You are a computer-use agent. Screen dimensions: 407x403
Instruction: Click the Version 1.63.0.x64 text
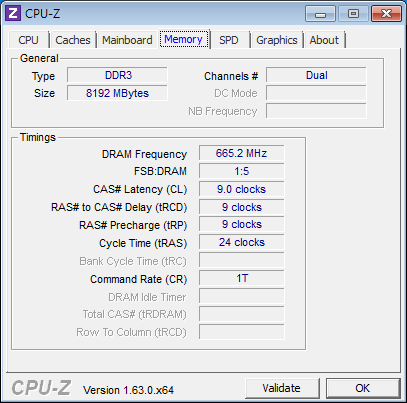tap(128, 390)
